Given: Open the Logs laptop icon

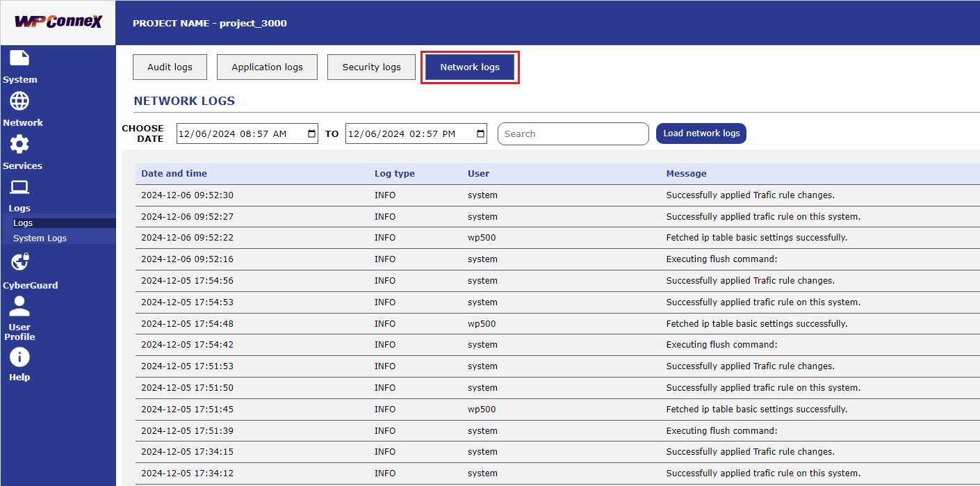Looking at the screenshot, I should (x=19, y=187).
